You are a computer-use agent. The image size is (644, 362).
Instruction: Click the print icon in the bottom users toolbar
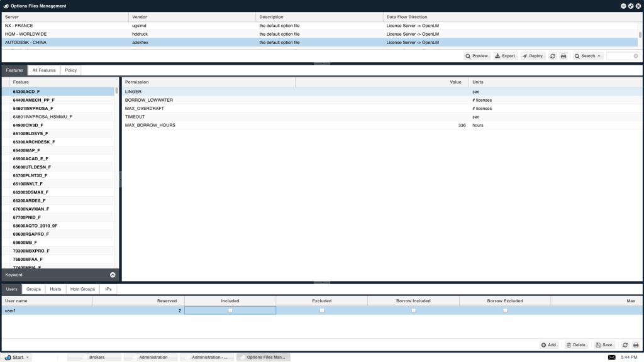636,345
